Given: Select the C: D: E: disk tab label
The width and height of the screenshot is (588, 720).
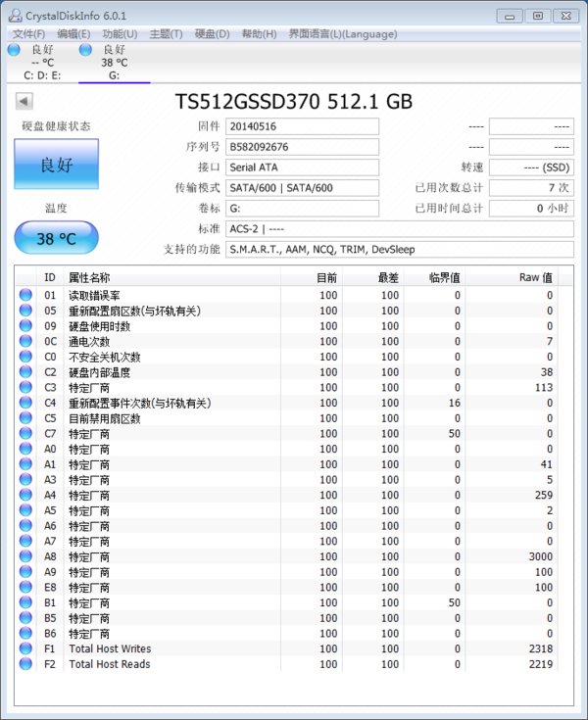Looking at the screenshot, I should pyautogui.click(x=42, y=75).
